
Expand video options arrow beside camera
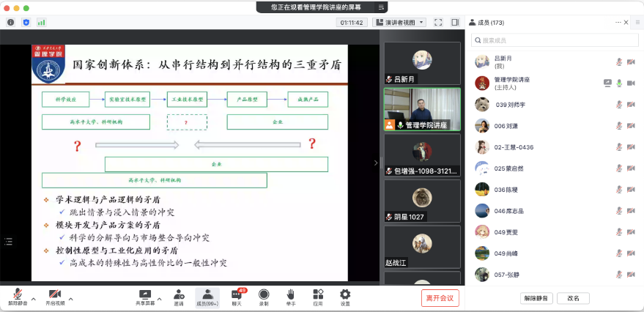[x=71, y=298]
